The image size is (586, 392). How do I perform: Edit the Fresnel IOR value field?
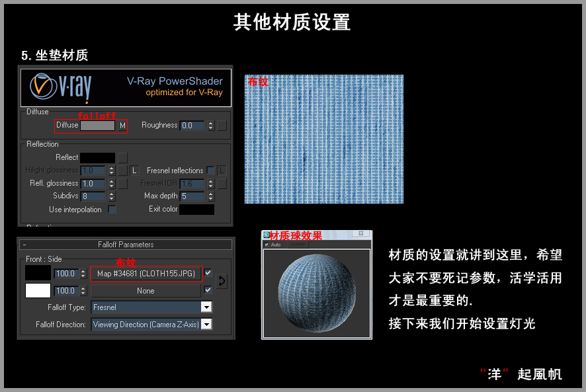[x=193, y=184]
